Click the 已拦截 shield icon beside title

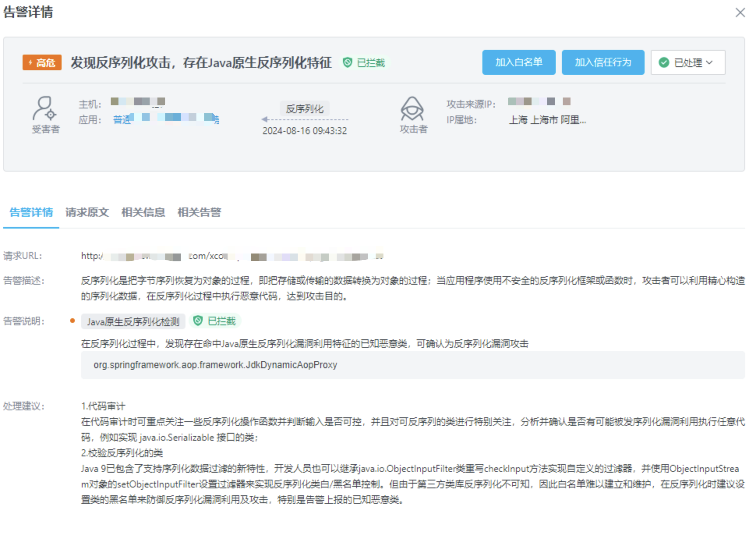pos(348,62)
